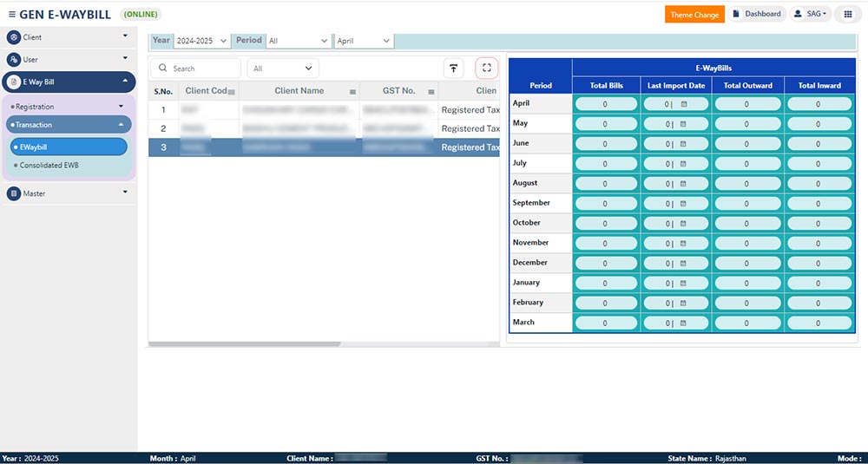Click the fullscreen expand icon
Screen dimensions: 868x464
coord(486,69)
